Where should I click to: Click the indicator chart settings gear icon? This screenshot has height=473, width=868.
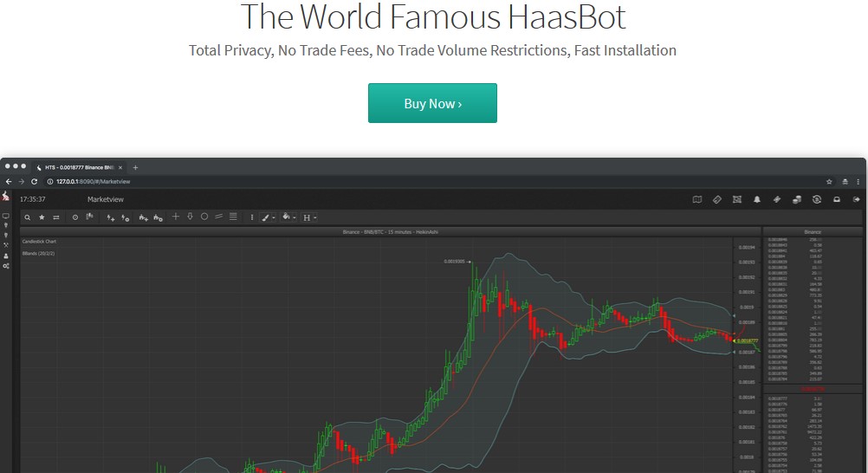click(x=158, y=217)
